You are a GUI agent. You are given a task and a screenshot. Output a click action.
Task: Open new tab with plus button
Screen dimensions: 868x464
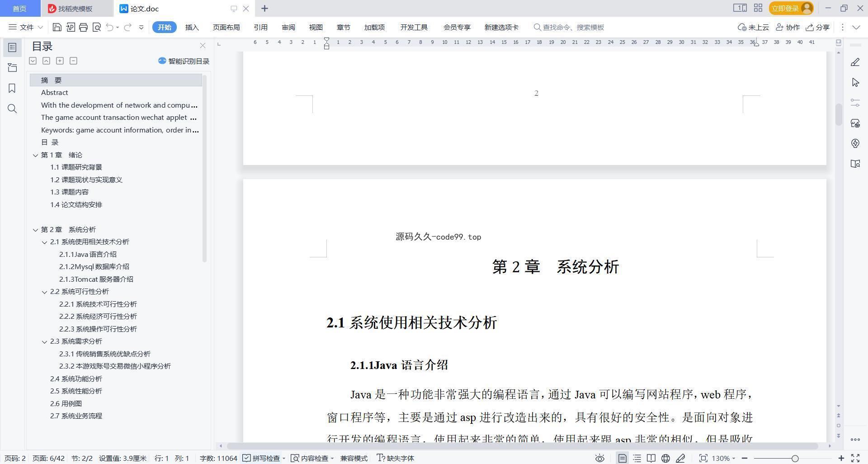click(x=264, y=8)
